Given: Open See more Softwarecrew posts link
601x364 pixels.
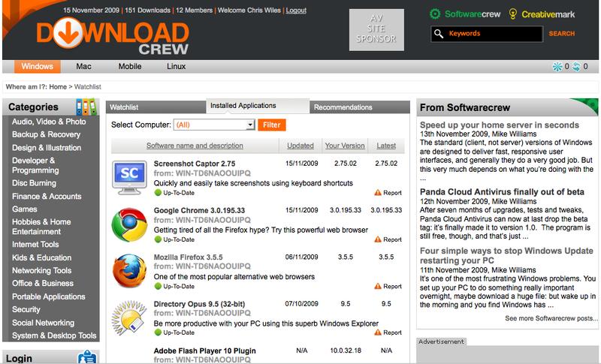Looking at the screenshot, I should click(x=551, y=318).
